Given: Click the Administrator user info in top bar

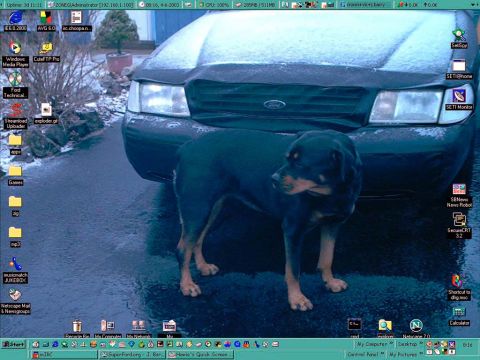Looking at the screenshot, I should (x=91, y=5).
